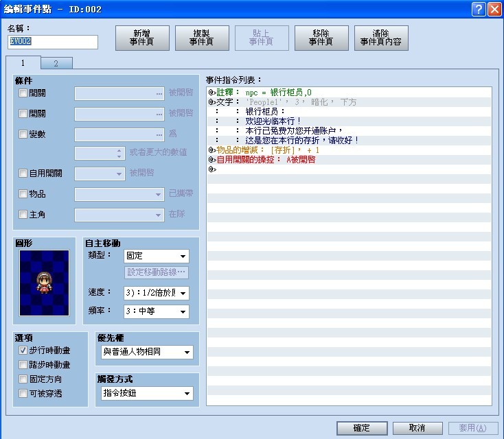This screenshot has height=439, width=504.
Task: Enable the 變數 condition checkbox
Action: pyautogui.click(x=23, y=134)
